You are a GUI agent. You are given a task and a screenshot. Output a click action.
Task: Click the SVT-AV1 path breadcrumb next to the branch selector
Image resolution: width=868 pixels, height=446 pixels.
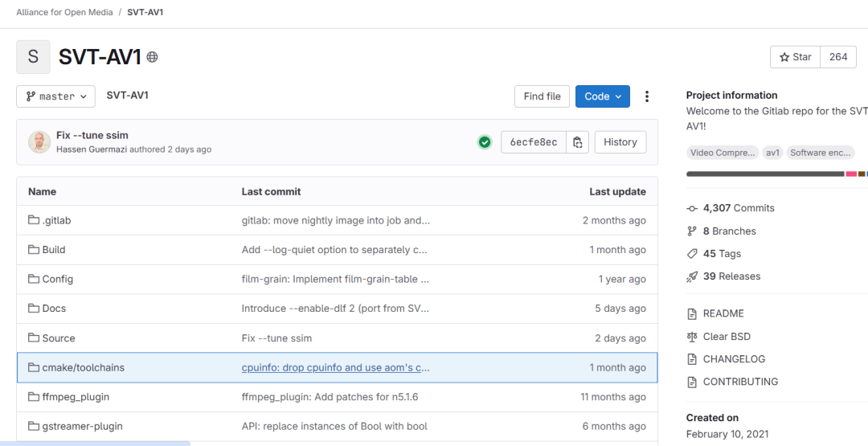pos(127,95)
